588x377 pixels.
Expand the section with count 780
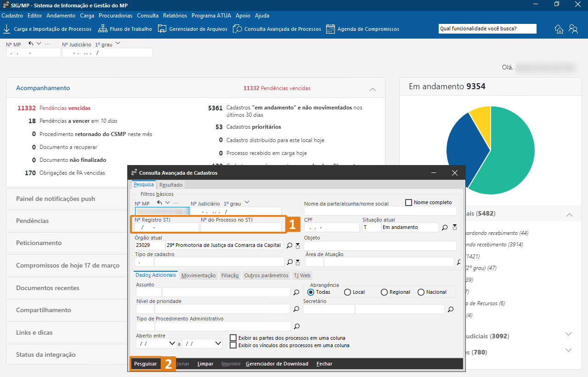click(x=569, y=350)
